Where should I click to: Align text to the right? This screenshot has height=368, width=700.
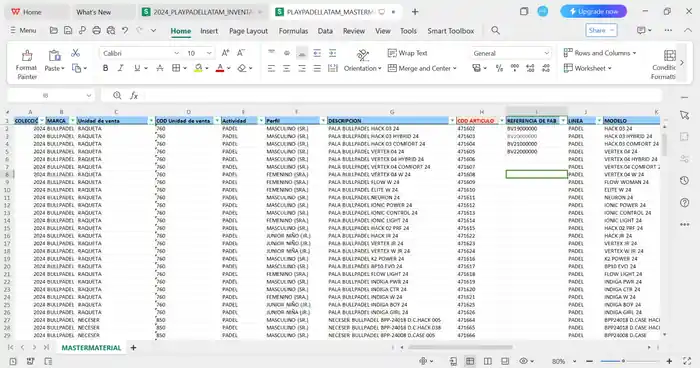tap(302, 68)
